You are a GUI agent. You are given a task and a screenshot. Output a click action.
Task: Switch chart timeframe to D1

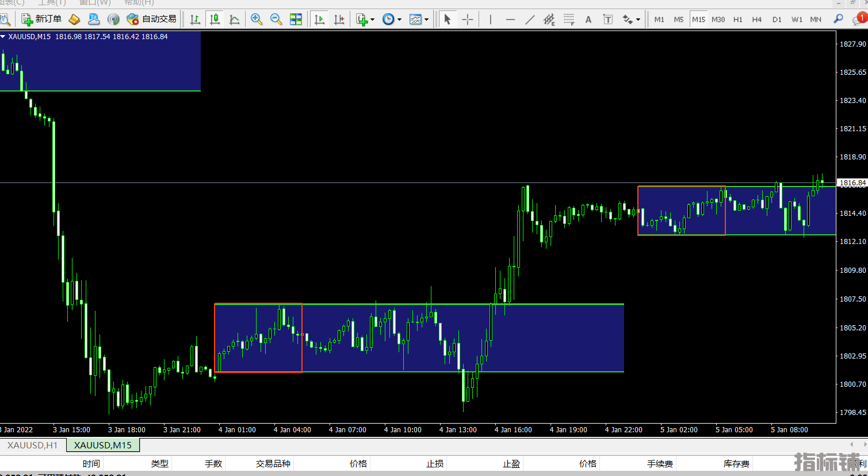777,19
